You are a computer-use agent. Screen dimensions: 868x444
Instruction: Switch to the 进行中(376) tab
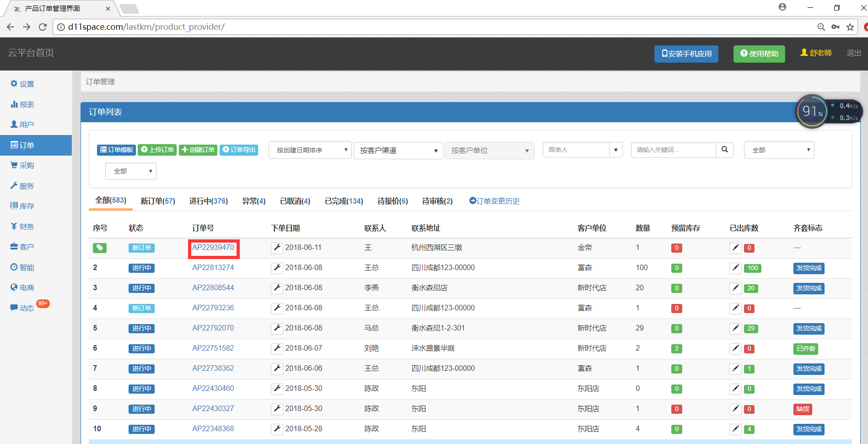click(209, 201)
